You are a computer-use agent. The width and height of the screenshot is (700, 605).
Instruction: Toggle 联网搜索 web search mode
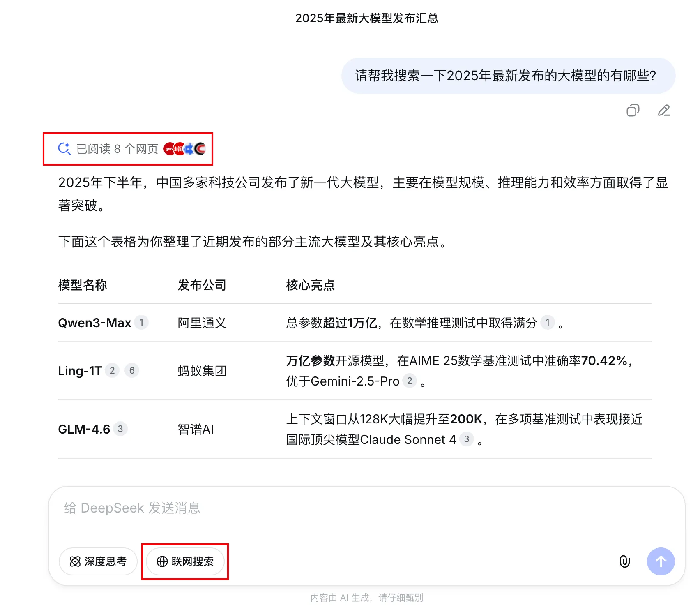point(185,561)
